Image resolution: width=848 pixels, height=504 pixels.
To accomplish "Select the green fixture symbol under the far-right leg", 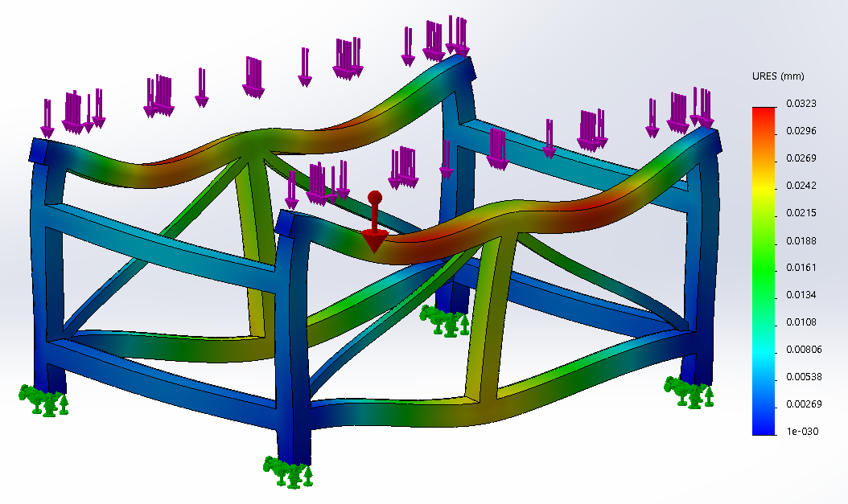I will tap(689, 392).
